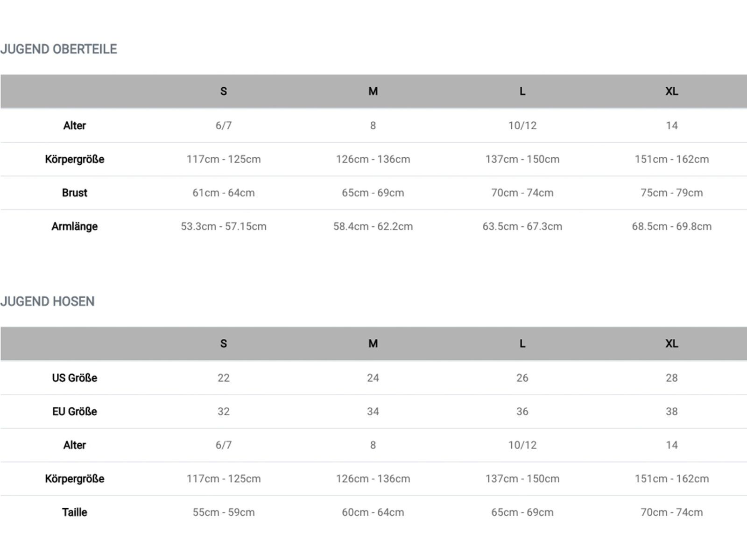Screen dimensions: 747x560
Task: Click the 55cm - 59cm Taille cell
Action: (224, 512)
